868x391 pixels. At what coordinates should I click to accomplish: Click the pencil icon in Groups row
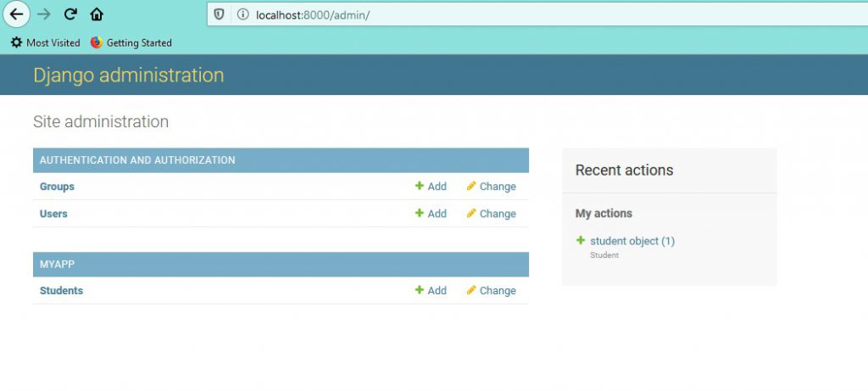click(x=471, y=186)
